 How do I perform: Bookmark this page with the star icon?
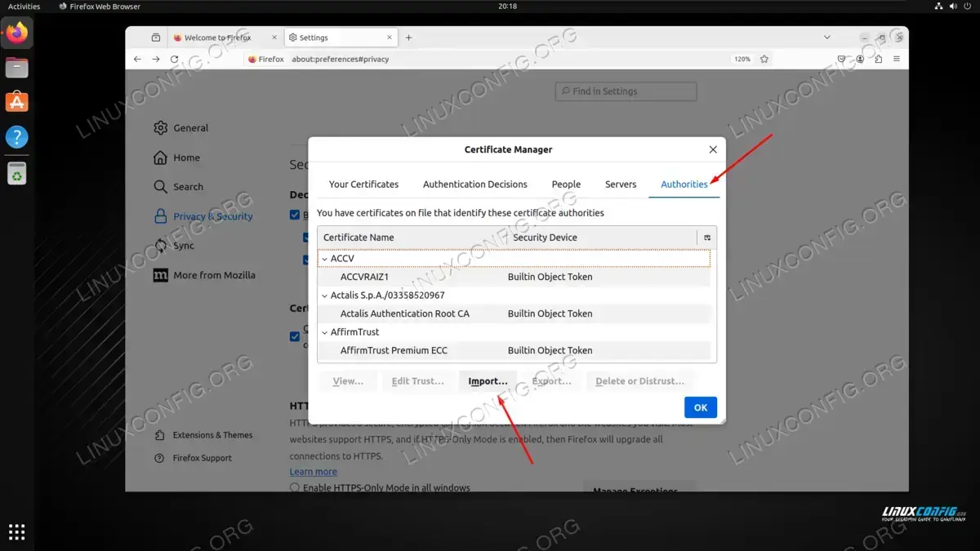point(764,60)
